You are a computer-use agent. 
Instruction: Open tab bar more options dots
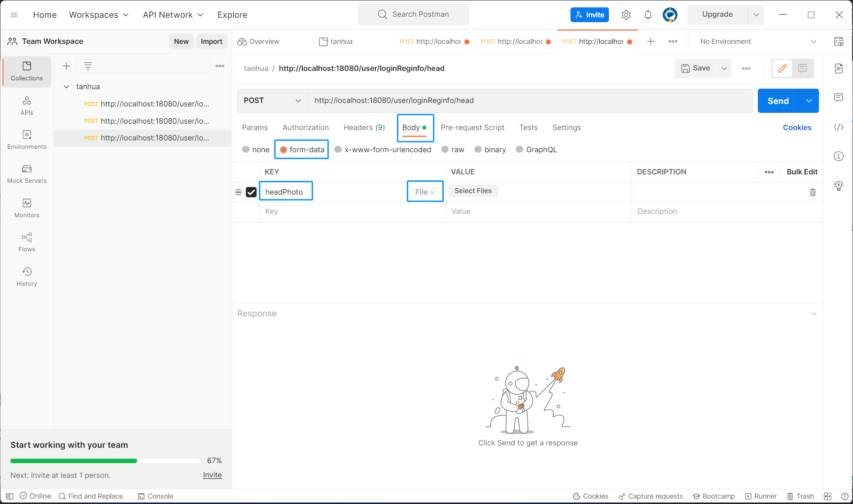[673, 41]
